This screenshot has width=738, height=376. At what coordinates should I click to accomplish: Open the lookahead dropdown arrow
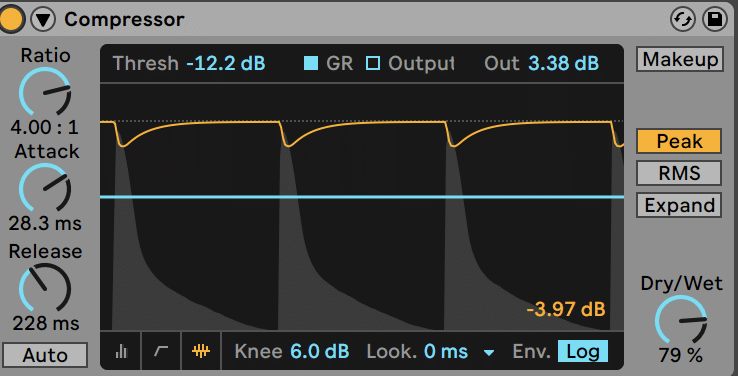pyautogui.click(x=489, y=352)
